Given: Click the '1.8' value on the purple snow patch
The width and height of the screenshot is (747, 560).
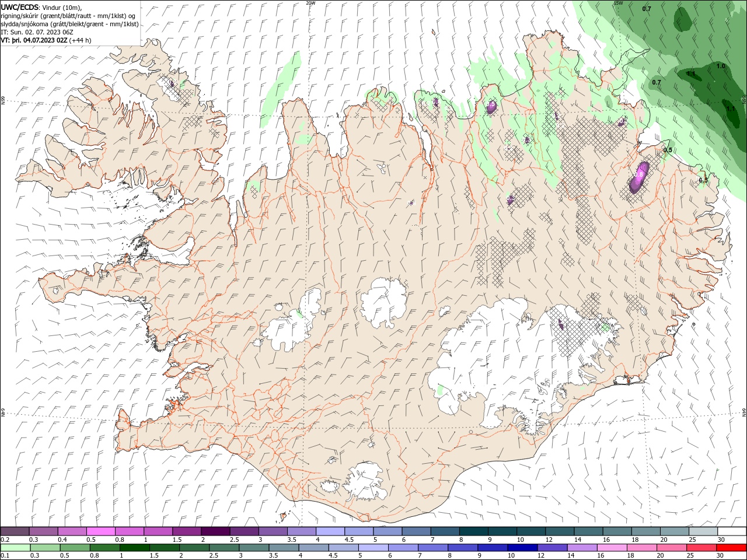Looking at the screenshot, I should pyautogui.click(x=639, y=174).
